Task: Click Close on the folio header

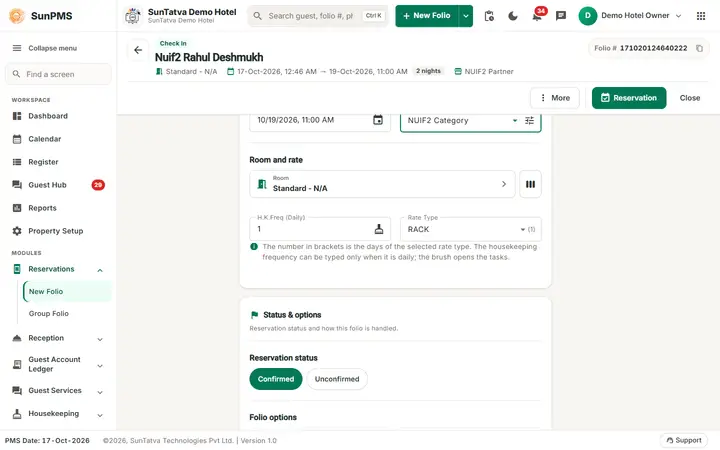Action: click(690, 98)
